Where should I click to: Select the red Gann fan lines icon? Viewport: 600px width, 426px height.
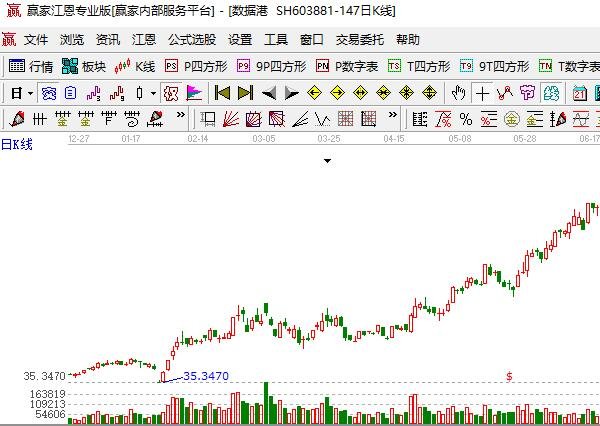click(231, 119)
